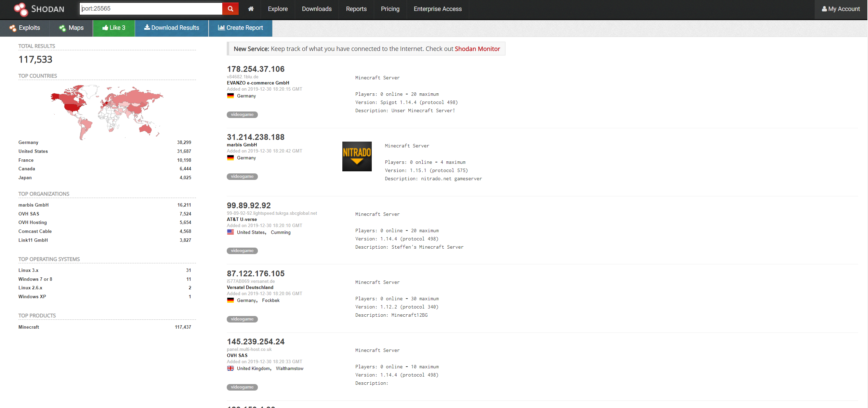
Task: Filter by Japan in top countries
Action: click(x=25, y=177)
